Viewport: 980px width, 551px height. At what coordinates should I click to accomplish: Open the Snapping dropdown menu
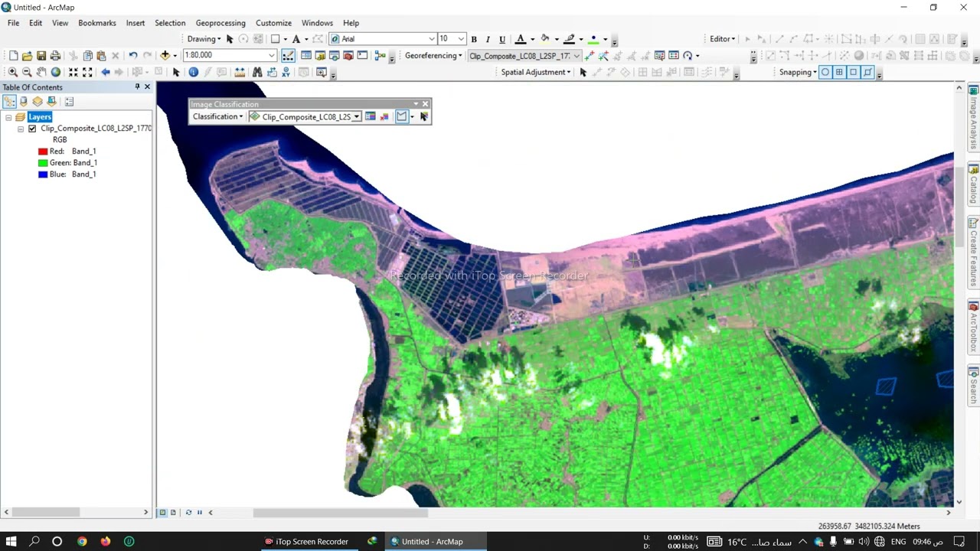pyautogui.click(x=798, y=72)
